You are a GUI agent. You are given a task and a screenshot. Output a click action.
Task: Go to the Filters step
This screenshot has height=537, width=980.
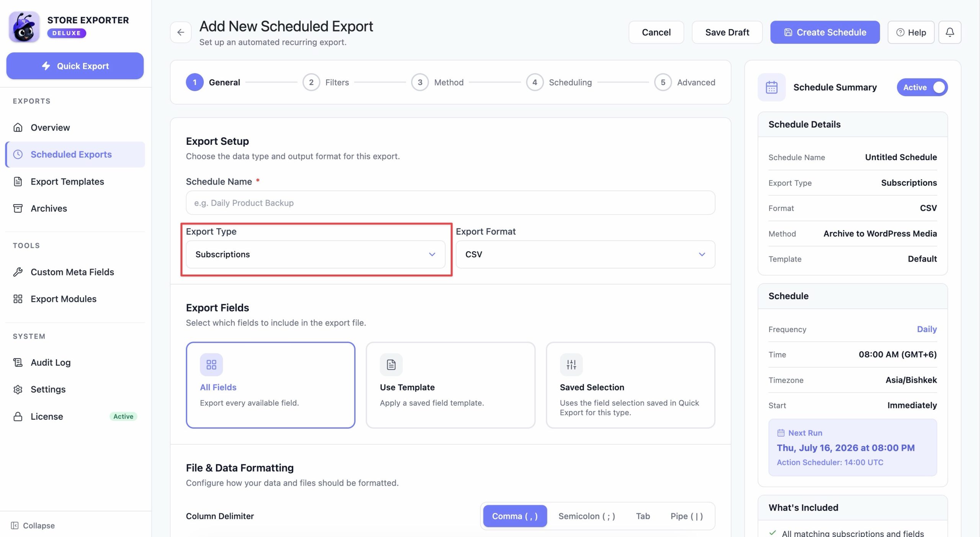tap(326, 82)
